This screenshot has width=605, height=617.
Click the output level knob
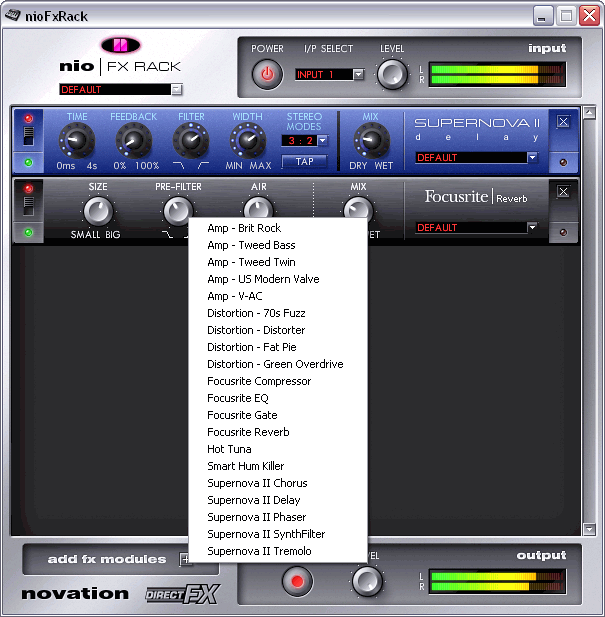367,581
